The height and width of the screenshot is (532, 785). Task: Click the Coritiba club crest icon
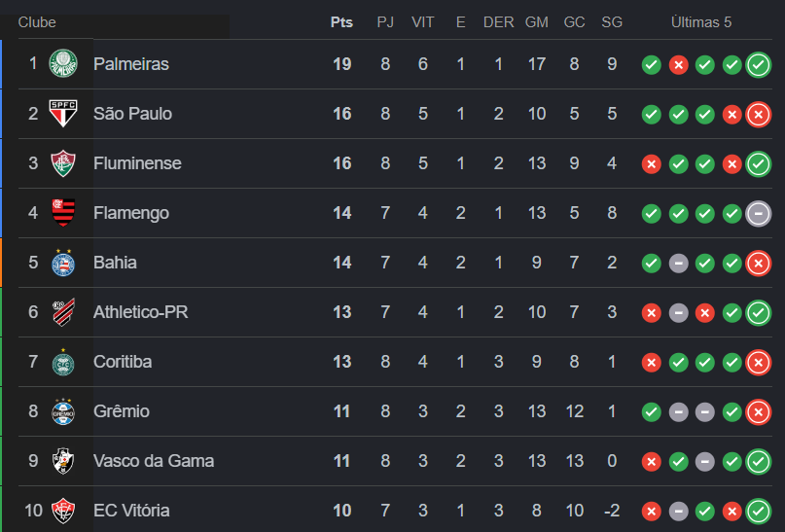click(63, 362)
